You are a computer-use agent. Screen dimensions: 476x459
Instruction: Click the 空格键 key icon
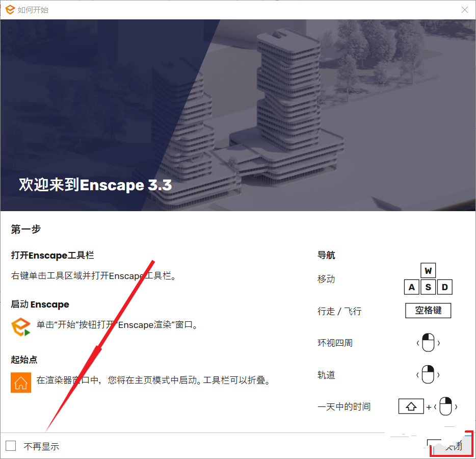tap(428, 311)
